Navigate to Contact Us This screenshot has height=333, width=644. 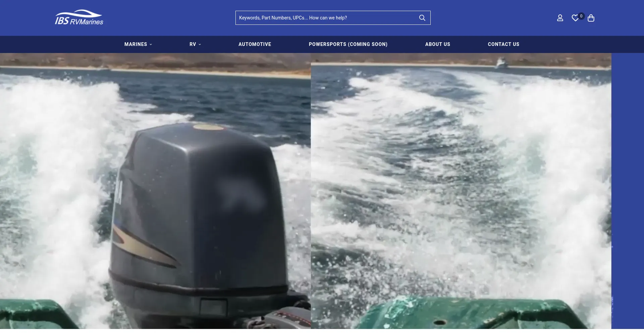click(x=503, y=44)
